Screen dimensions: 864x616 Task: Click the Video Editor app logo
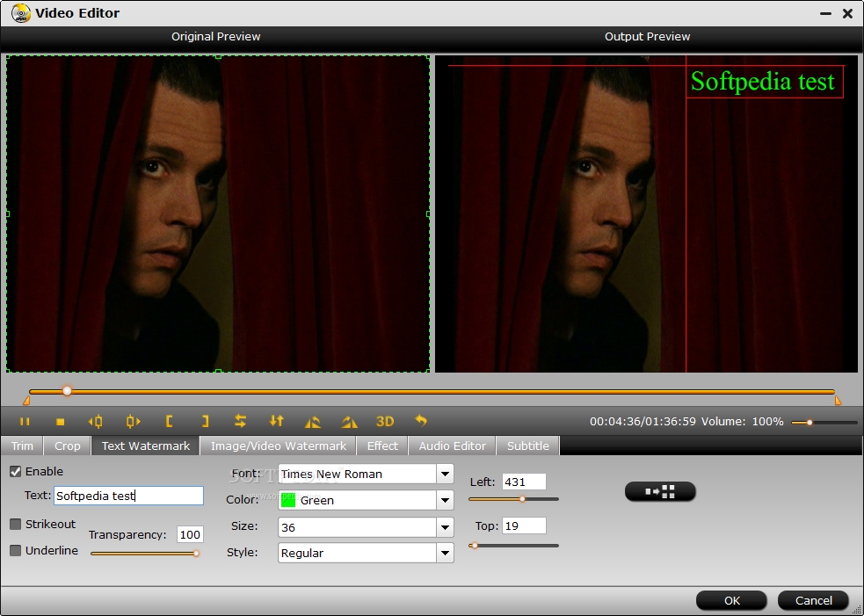pos(20,12)
